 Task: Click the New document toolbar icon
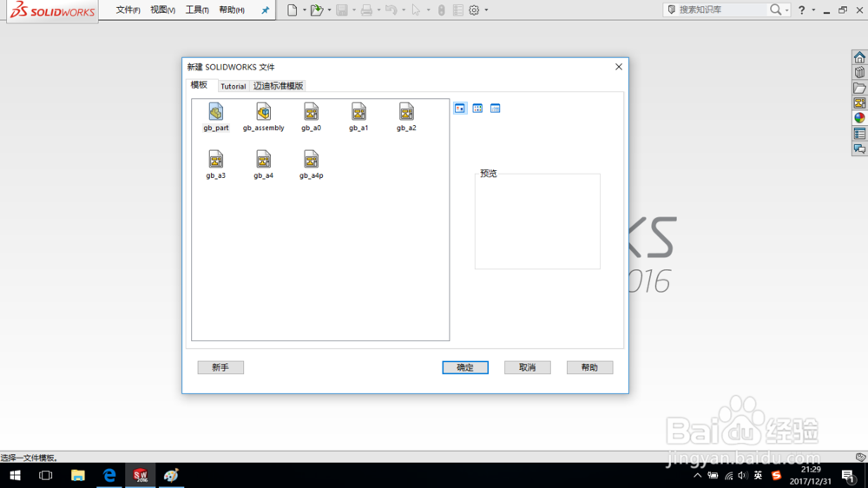(293, 10)
